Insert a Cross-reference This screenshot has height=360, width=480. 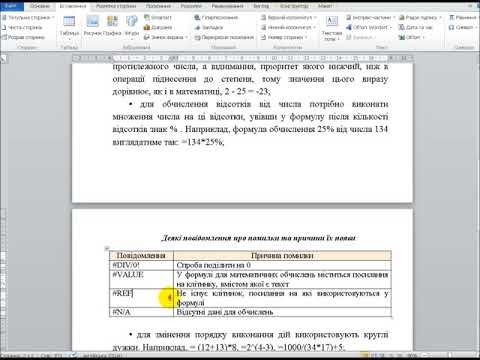click(224, 37)
